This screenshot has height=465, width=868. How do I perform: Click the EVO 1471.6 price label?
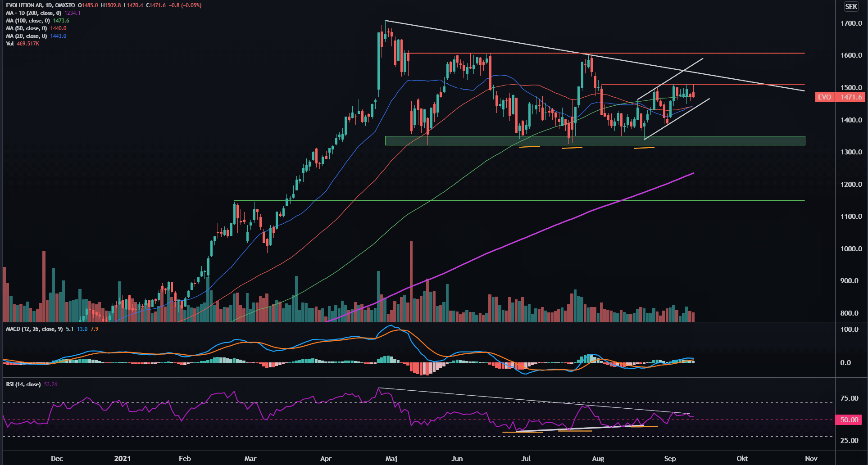pyautogui.click(x=840, y=97)
